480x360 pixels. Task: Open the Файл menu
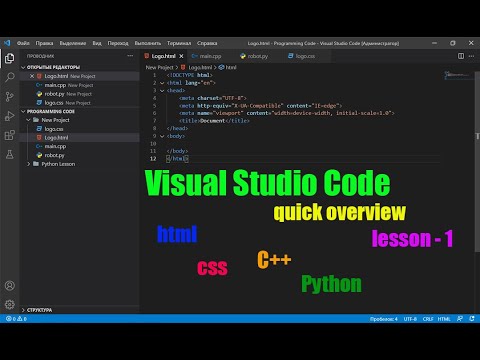click(x=23, y=43)
